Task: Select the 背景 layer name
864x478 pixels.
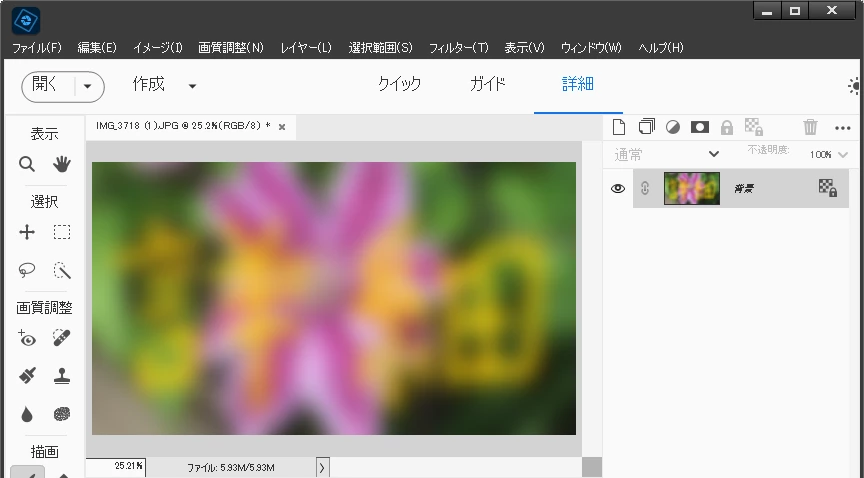Action: click(743, 189)
